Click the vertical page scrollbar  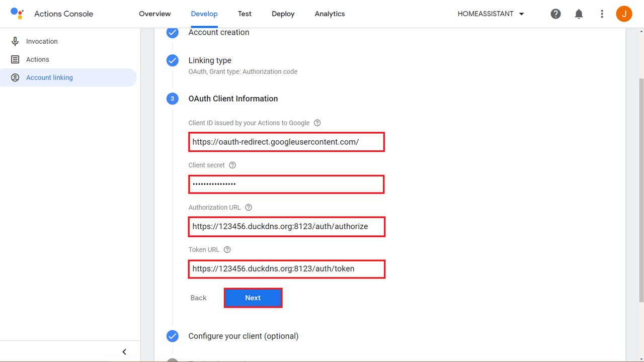coord(641,190)
